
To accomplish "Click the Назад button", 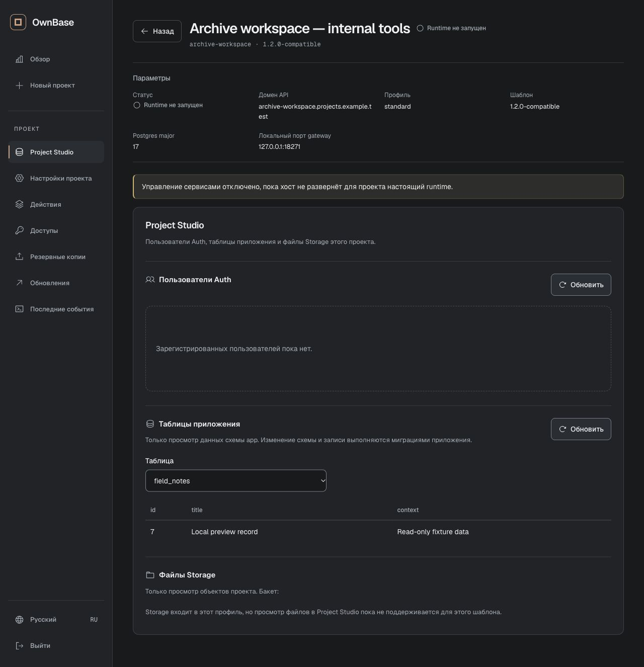I will pos(157,31).
